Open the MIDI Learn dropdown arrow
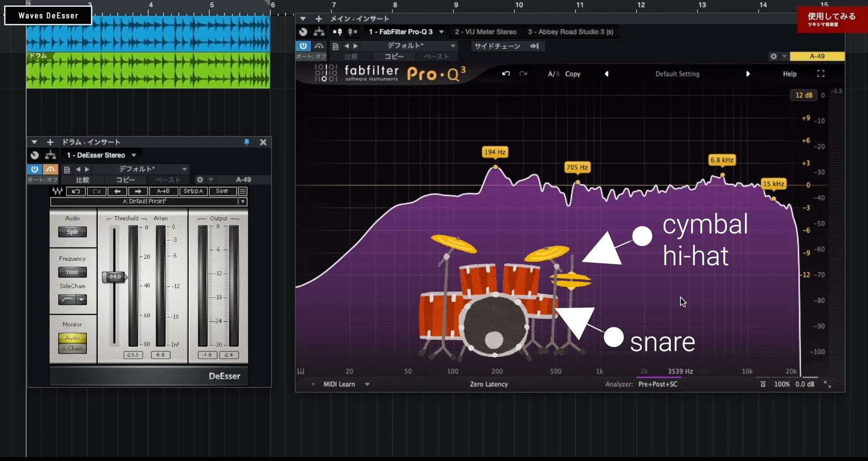The height and width of the screenshot is (461, 868). (x=367, y=384)
